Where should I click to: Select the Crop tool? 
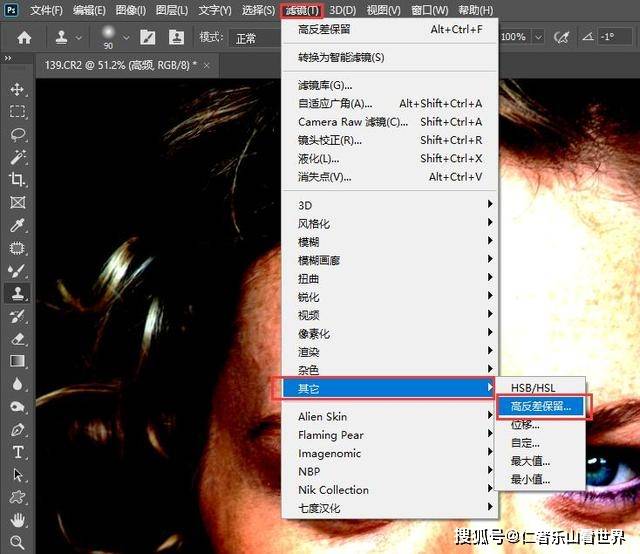tap(17, 179)
